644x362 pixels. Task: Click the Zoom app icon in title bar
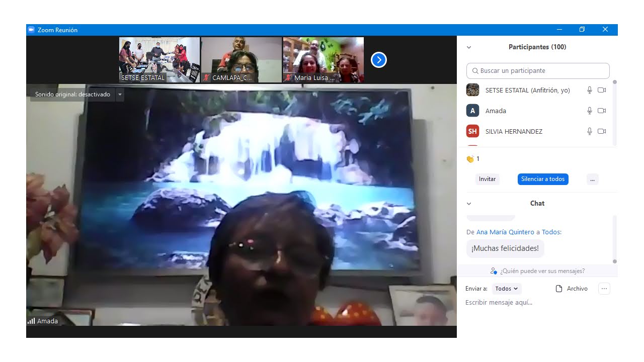pyautogui.click(x=31, y=30)
